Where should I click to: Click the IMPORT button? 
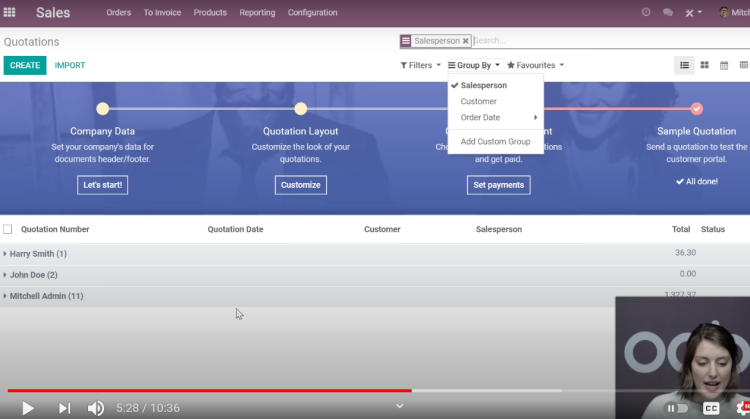pos(70,66)
